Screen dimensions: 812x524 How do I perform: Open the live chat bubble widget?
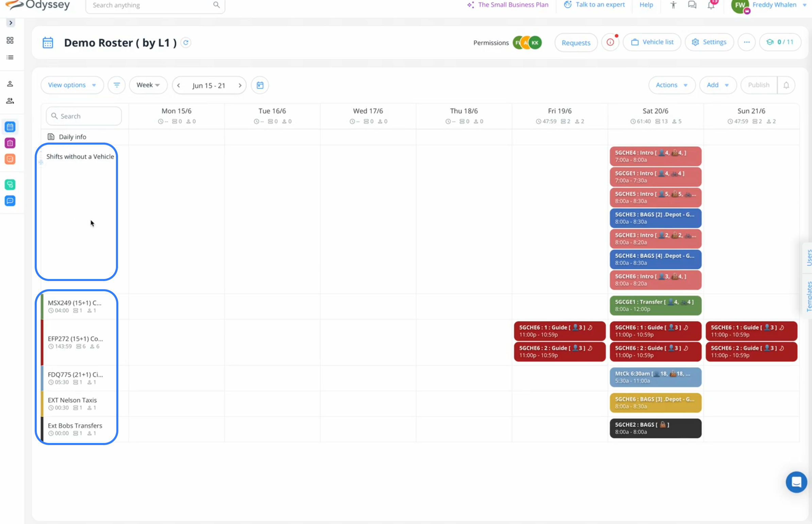click(x=796, y=482)
